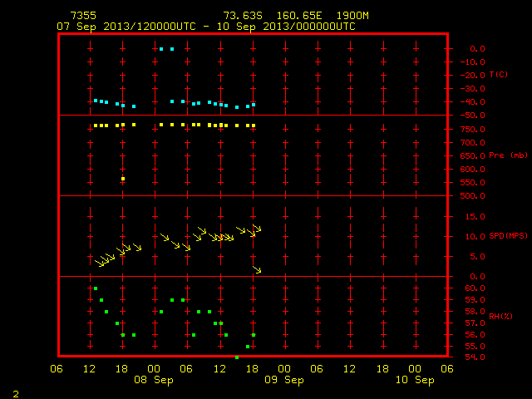Click the station ID 7355 header

coord(83,16)
